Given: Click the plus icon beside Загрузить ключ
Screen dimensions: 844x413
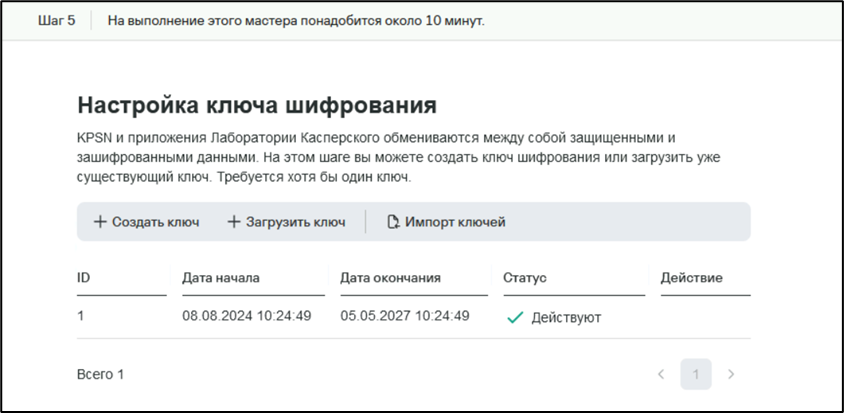Looking at the screenshot, I should tap(234, 222).
